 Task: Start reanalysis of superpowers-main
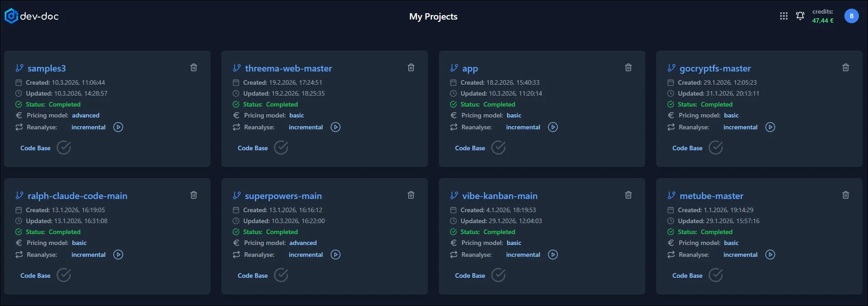click(x=336, y=255)
